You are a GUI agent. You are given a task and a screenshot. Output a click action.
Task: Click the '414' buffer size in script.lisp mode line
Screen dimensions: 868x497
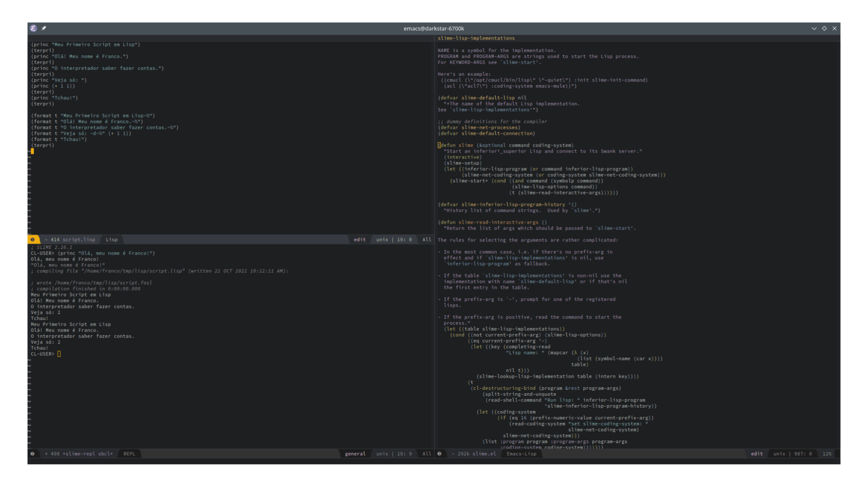pos(55,240)
